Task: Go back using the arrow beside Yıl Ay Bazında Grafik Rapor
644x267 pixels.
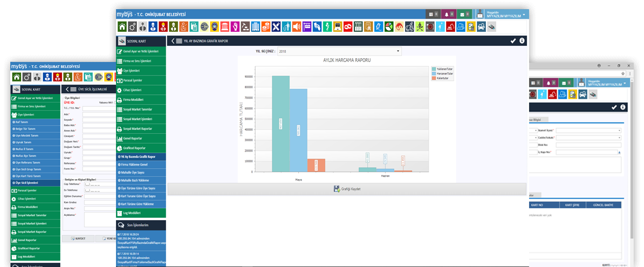Action: point(173,40)
